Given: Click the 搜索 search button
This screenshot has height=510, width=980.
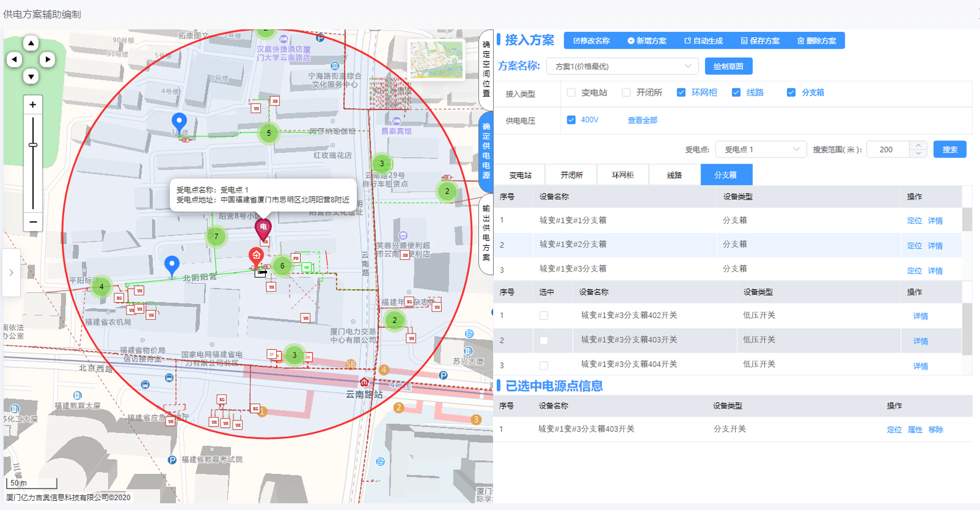Looking at the screenshot, I should pyautogui.click(x=950, y=150).
